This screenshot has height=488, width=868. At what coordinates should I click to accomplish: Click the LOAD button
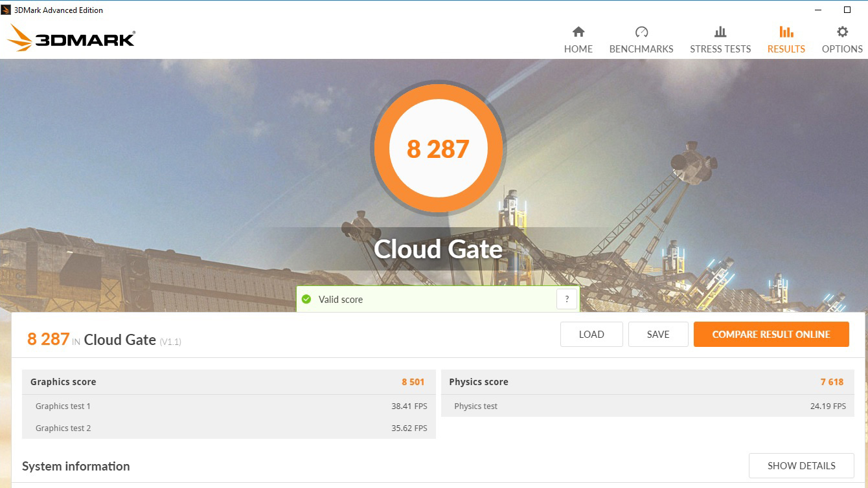(591, 334)
